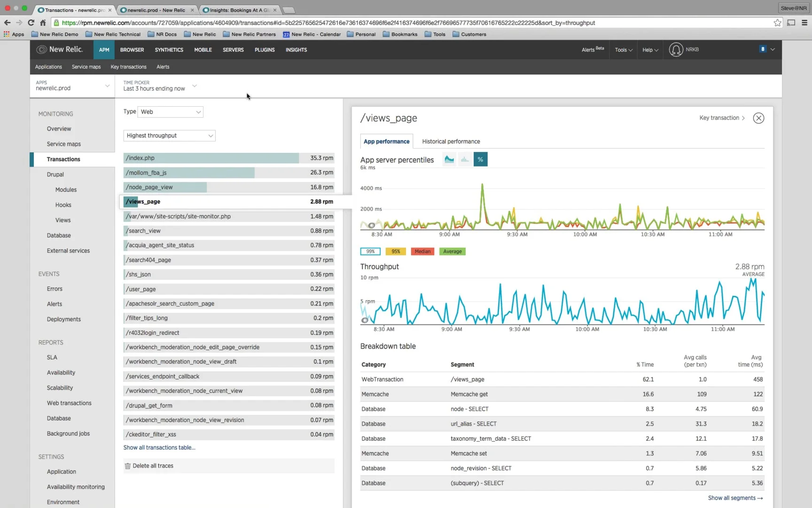The height and width of the screenshot is (508, 812).
Task: Select the APM product tab
Action: point(104,50)
